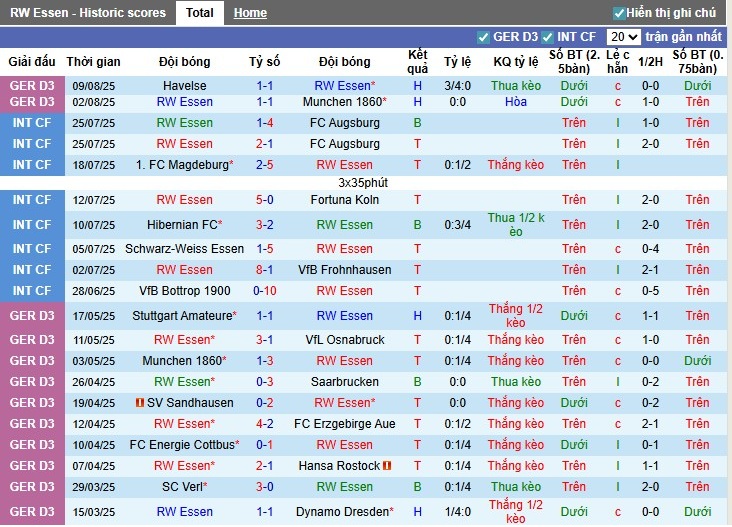Click the 0-4 half-time score in Schwarz-Weiss row
732x527 pixels.
[650, 249]
